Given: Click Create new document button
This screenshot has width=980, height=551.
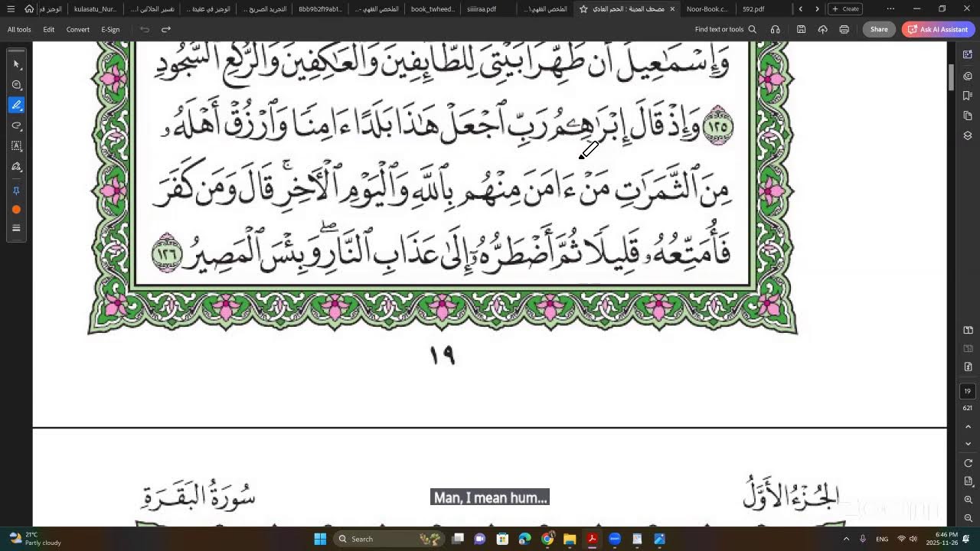Looking at the screenshot, I should tap(846, 9).
